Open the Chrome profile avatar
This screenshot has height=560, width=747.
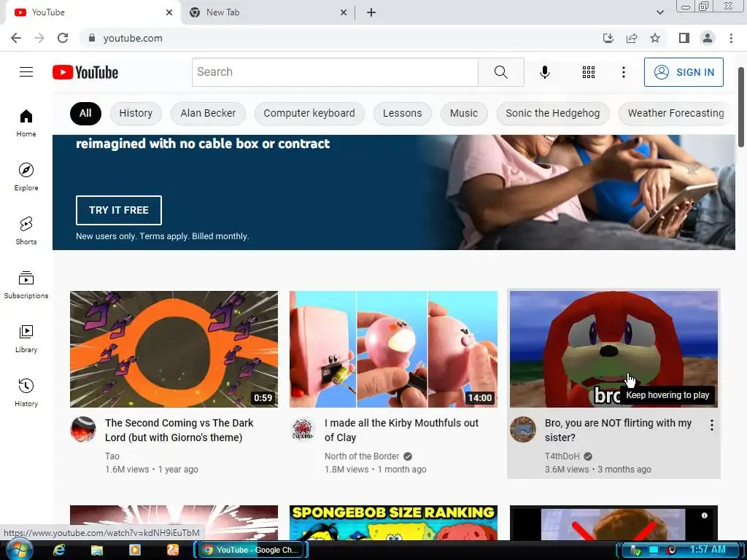tap(708, 38)
